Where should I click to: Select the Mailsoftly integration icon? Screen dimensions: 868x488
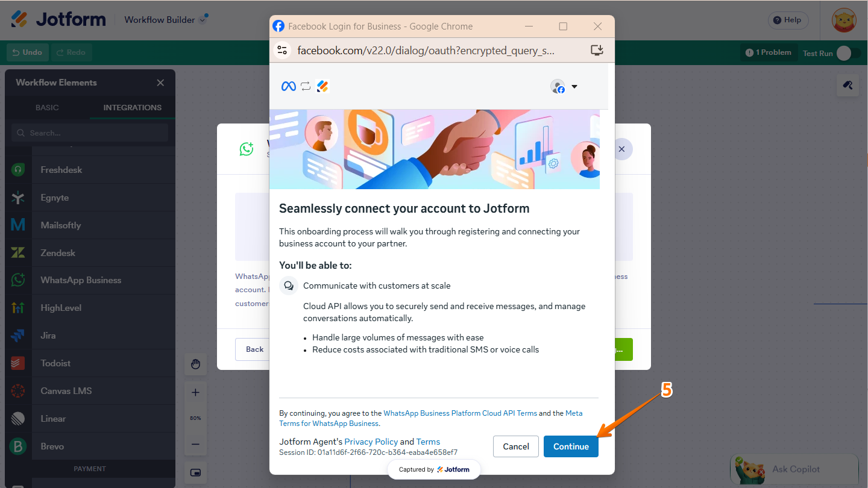[18, 225]
